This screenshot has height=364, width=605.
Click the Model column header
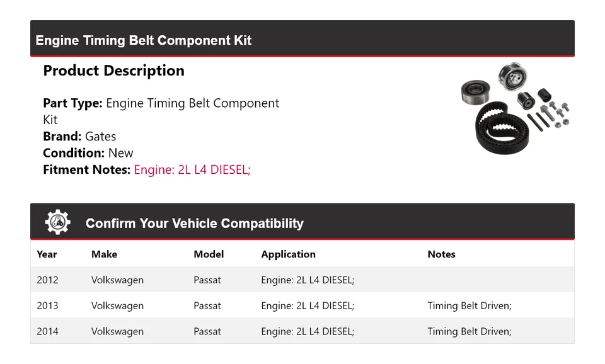209,254
